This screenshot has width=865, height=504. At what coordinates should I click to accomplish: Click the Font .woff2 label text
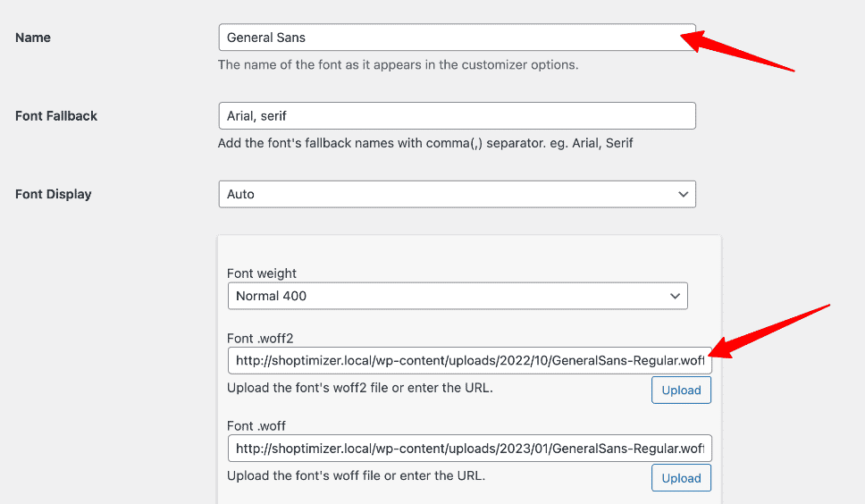260,338
